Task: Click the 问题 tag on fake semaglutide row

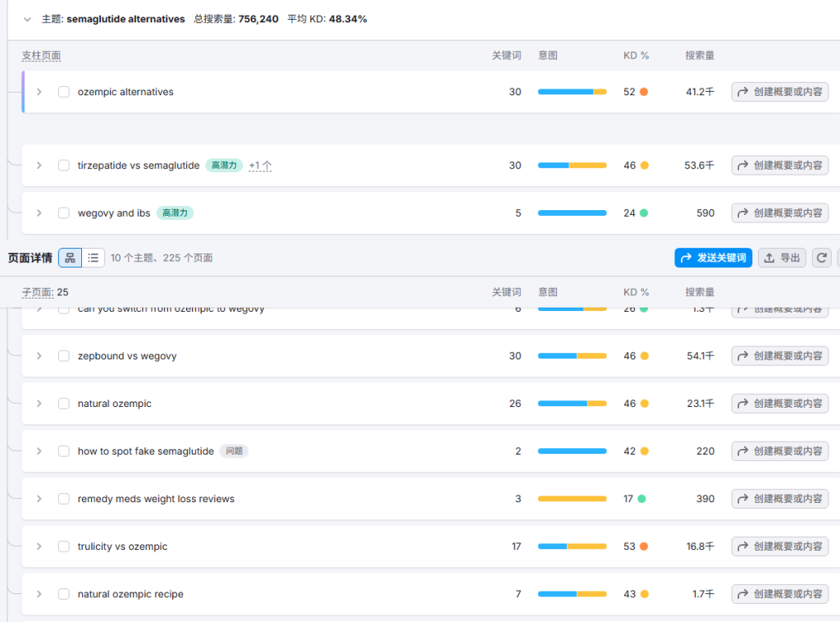Action: [x=234, y=451]
